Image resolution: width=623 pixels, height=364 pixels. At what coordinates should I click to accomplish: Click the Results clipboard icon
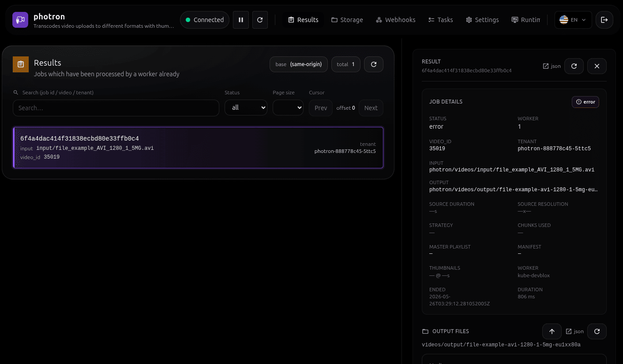tap(21, 64)
